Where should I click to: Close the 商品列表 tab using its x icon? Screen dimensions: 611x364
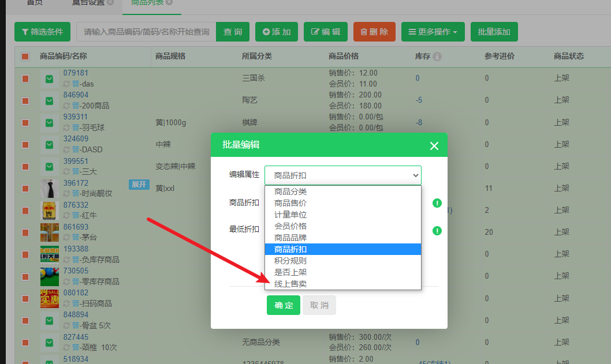click(169, 3)
